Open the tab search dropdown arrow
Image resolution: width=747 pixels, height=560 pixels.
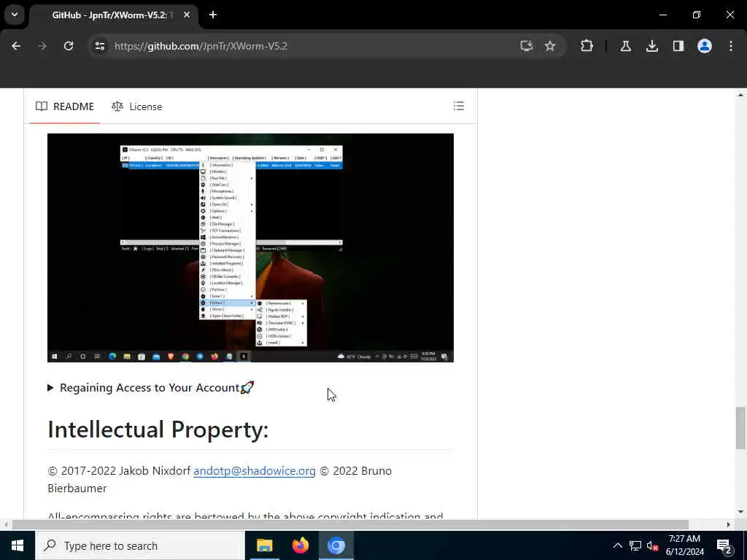(15, 15)
